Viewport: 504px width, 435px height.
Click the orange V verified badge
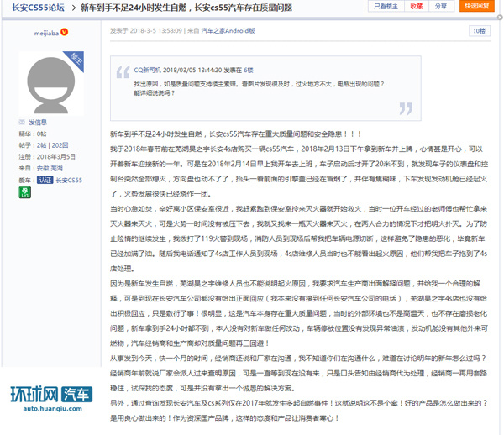pos(65,32)
